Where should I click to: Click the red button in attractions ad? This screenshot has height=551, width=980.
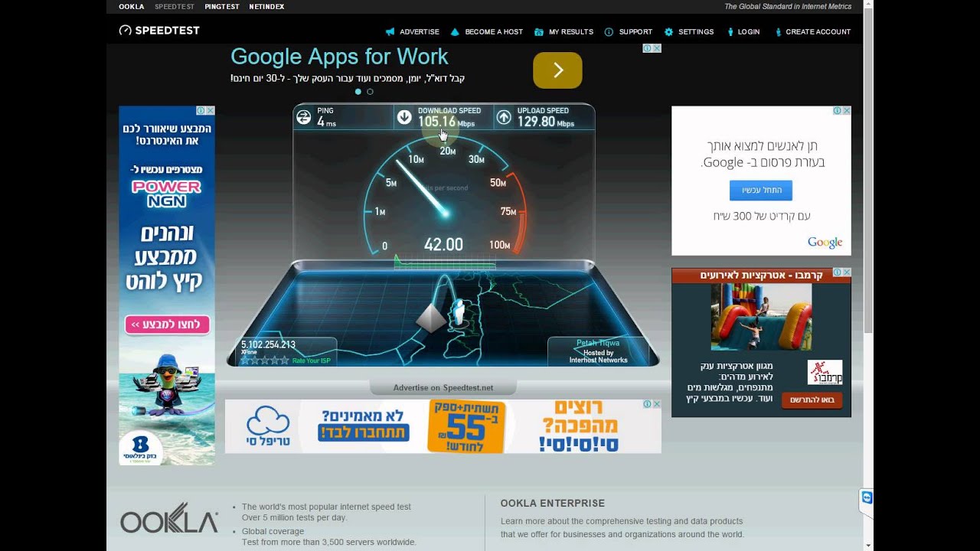(812, 400)
